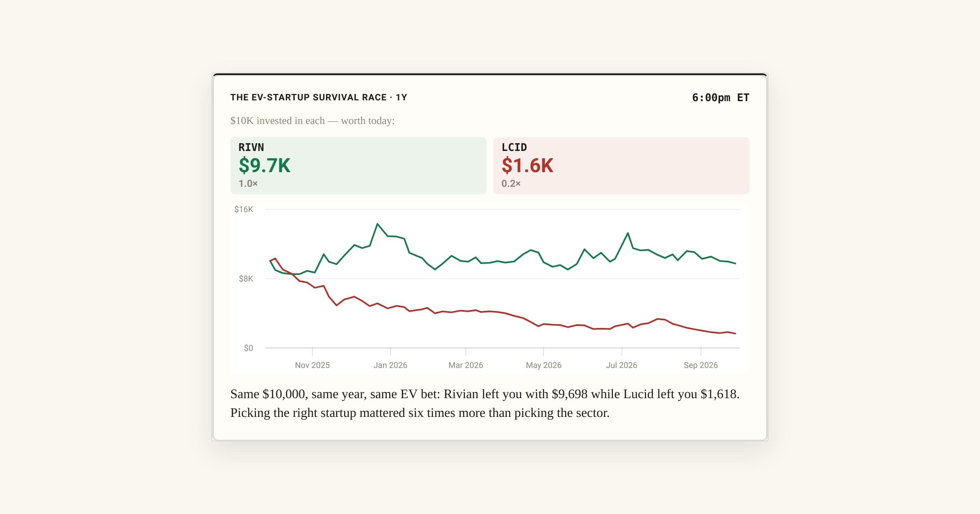This screenshot has height=514, width=980.
Task: Click the Nov 2025 x-axis label
Action: pos(312,365)
